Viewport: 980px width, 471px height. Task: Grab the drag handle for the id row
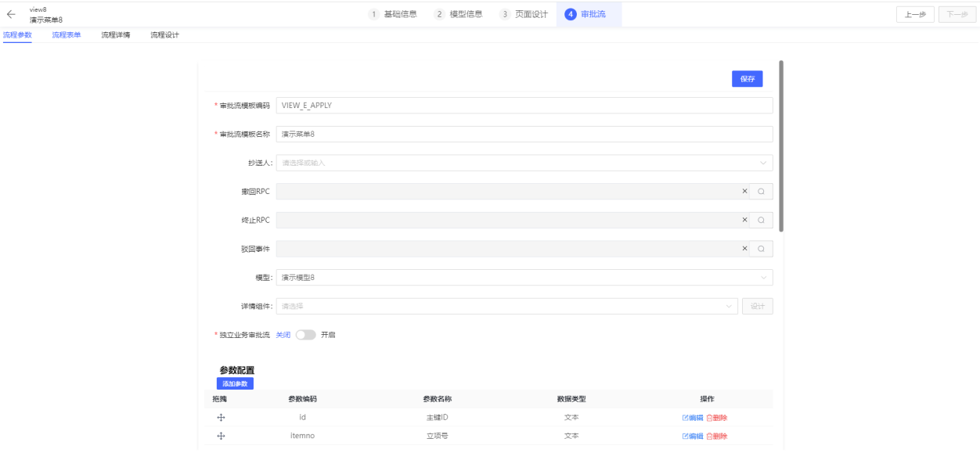click(x=221, y=418)
